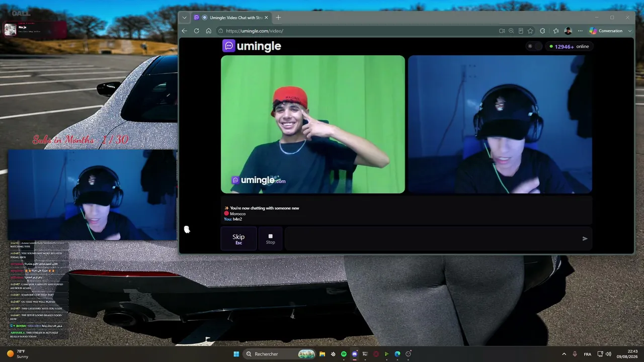Viewport: 644px width, 362px height.
Task: Open the volume control in system tray
Action: [608, 354]
